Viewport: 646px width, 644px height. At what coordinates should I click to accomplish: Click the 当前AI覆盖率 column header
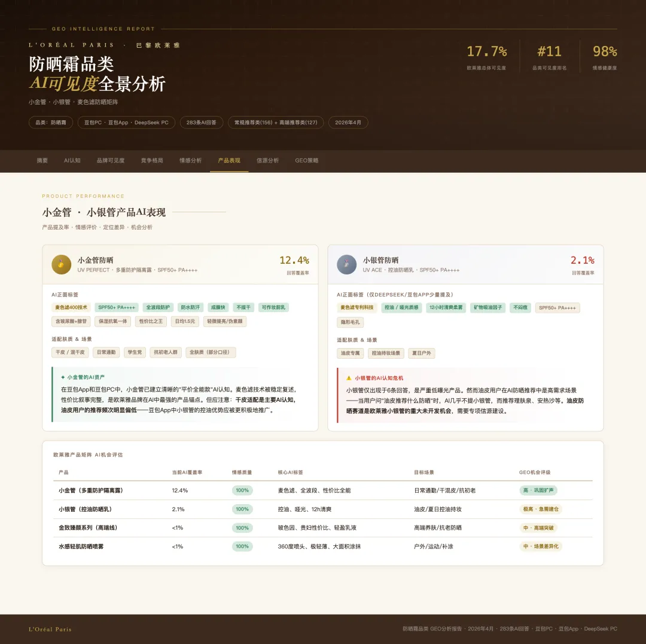pos(187,472)
